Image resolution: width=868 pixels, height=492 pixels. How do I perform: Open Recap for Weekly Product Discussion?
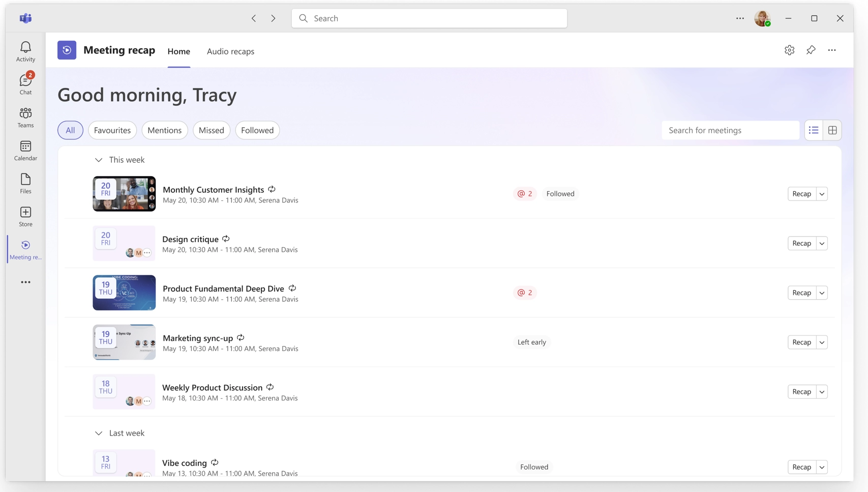[x=802, y=392]
